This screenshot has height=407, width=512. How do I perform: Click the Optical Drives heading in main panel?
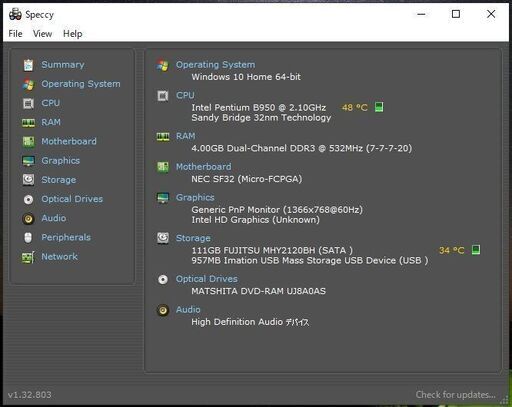click(207, 279)
